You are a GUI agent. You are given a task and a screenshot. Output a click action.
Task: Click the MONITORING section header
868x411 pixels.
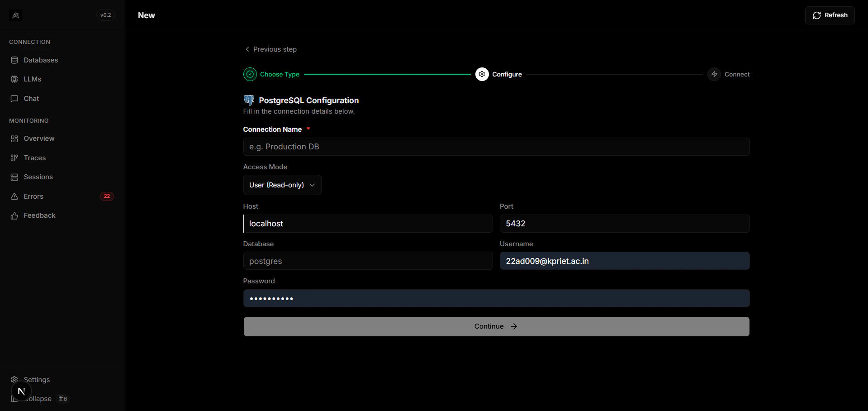(x=29, y=121)
